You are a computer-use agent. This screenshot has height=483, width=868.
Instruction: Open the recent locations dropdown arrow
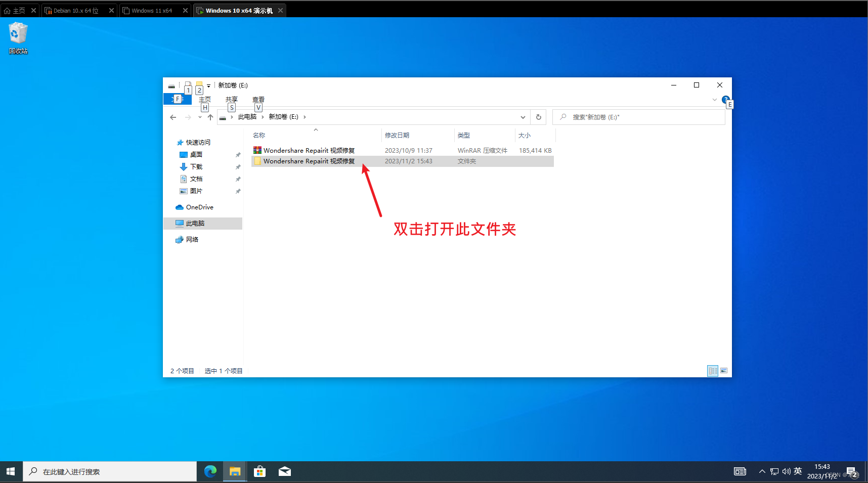pyautogui.click(x=200, y=117)
